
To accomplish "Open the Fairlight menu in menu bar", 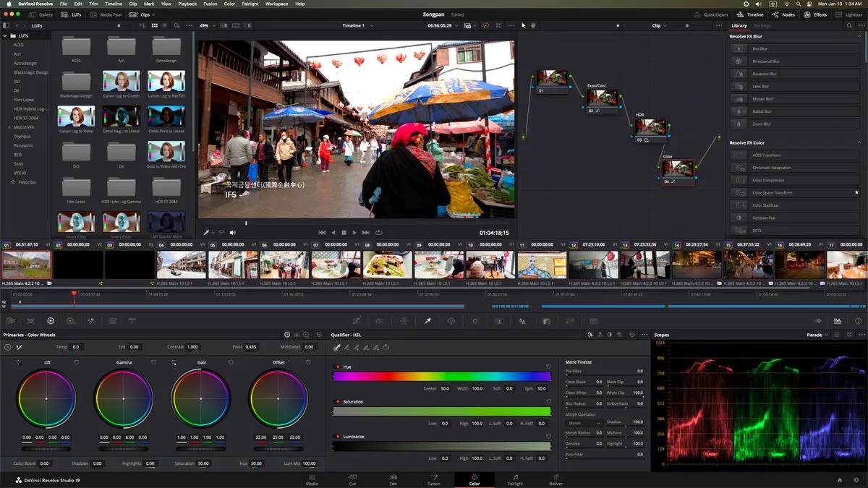I will [250, 4].
